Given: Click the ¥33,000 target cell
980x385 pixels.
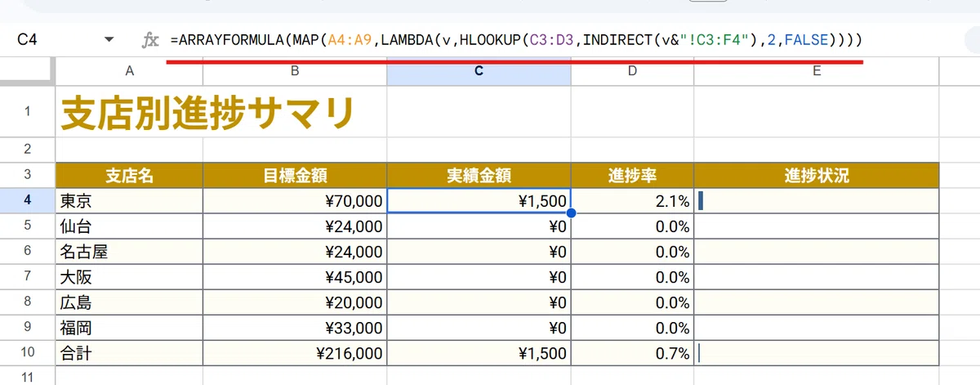Looking at the screenshot, I should [295, 328].
